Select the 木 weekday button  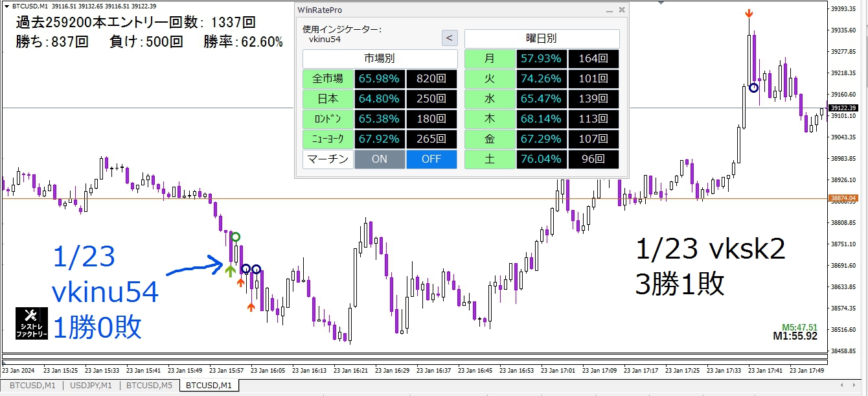pyautogui.click(x=490, y=119)
